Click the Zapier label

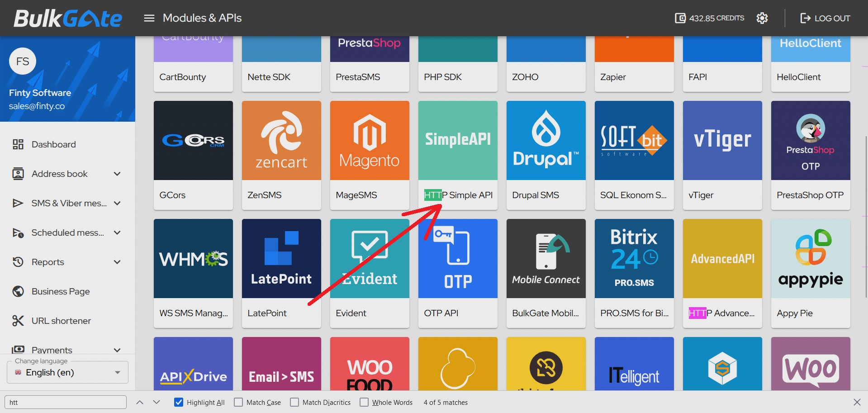pyautogui.click(x=613, y=77)
